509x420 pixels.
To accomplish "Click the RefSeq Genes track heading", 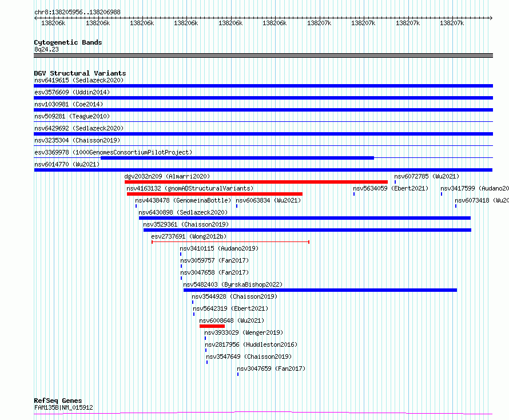I will [x=58, y=401].
